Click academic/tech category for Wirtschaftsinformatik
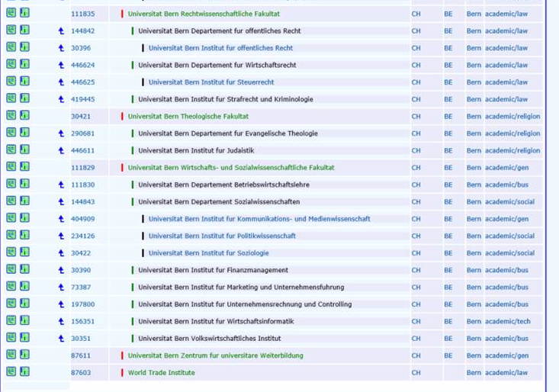Viewport: 559px width, 392px height. tap(507, 322)
